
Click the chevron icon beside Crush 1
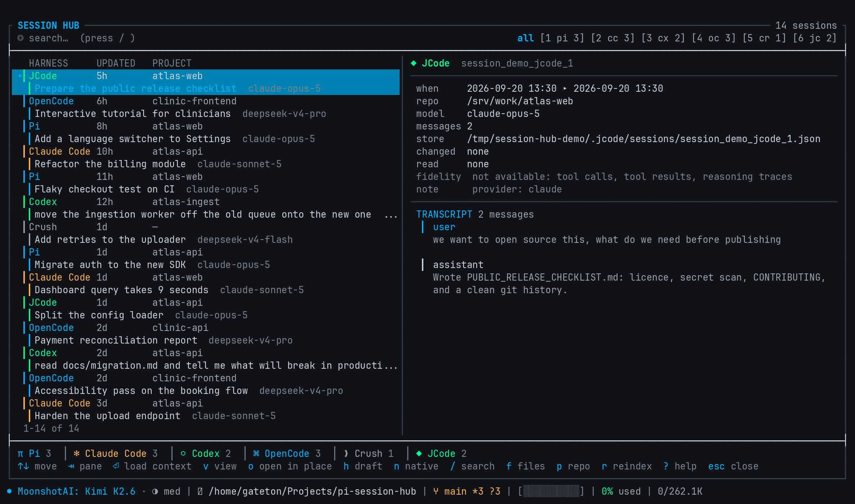point(346,454)
